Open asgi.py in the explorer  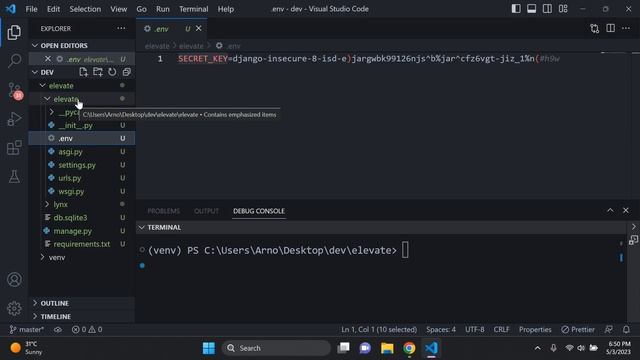[x=70, y=152]
